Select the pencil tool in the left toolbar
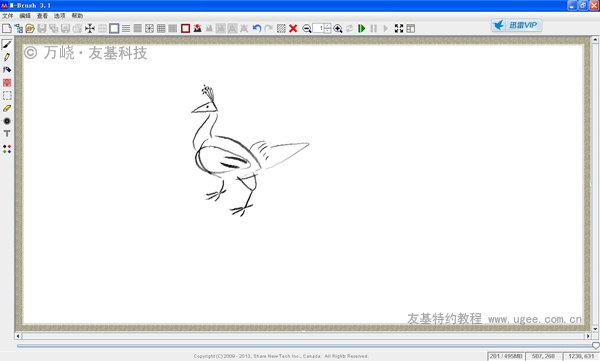 pos(7,57)
